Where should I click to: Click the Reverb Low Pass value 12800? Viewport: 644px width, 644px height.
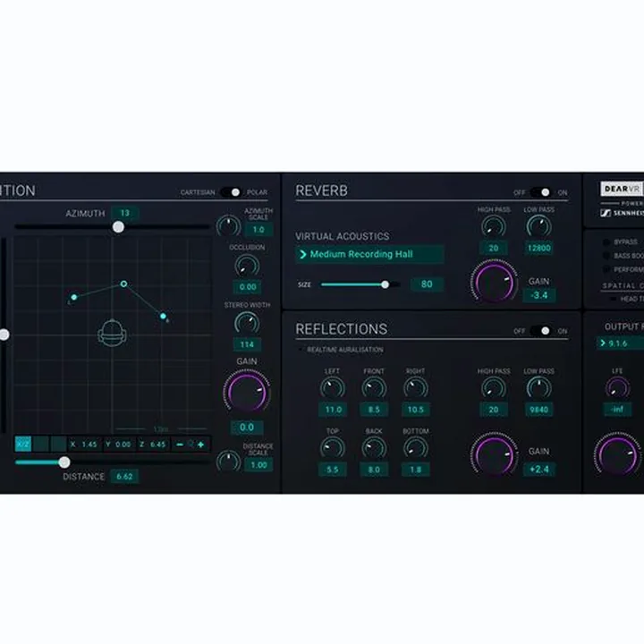click(x=538, y=248)
